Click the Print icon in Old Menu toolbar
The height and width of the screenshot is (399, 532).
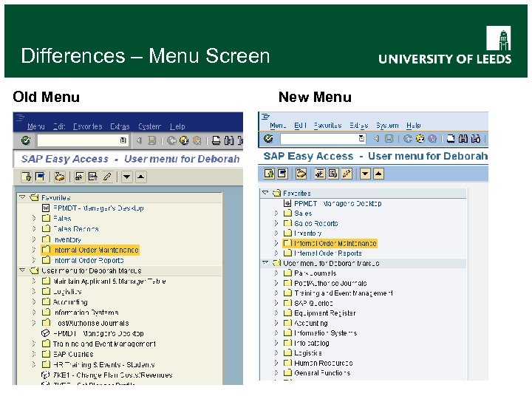click(216, 140)
